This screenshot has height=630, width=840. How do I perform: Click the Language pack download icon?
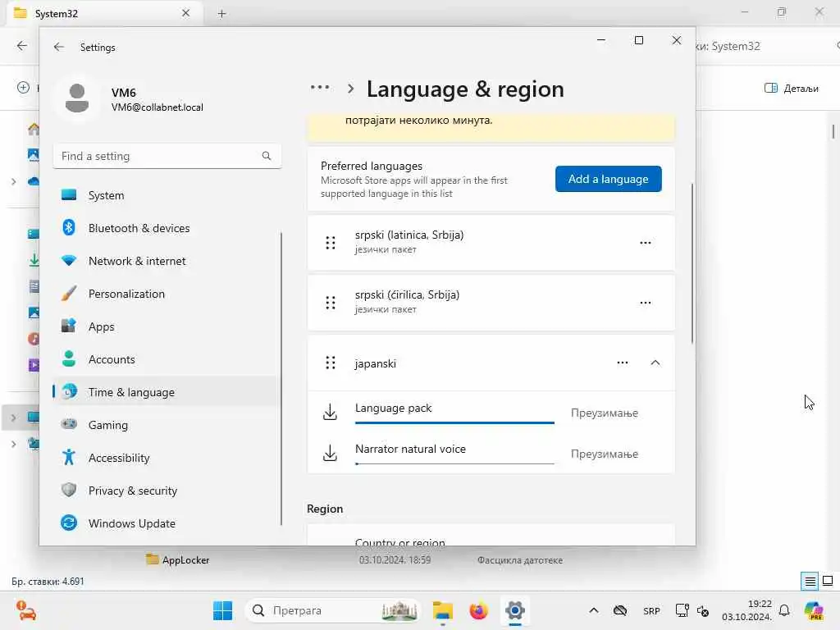click(x=330, y=412)
